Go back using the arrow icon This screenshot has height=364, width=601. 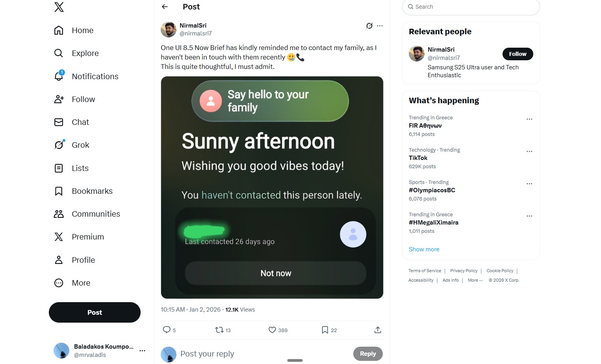(165, 7)
